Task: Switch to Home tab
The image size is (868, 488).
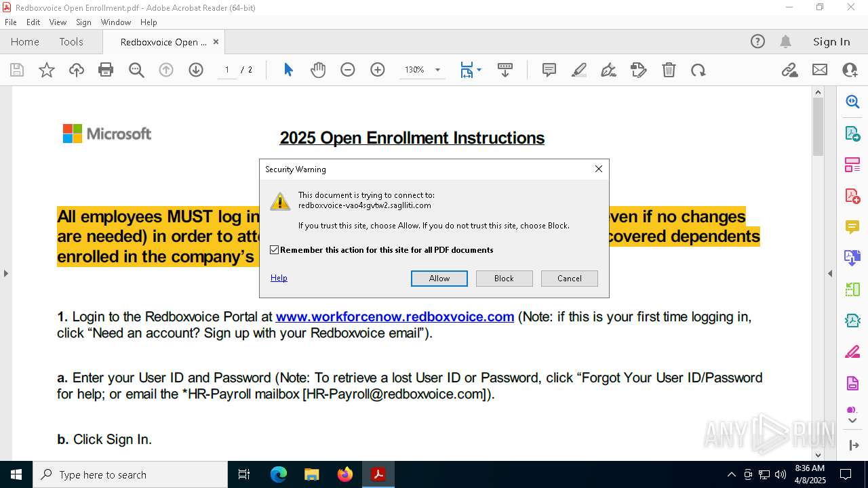Action: pyautogui.click(x=25, y=41)
